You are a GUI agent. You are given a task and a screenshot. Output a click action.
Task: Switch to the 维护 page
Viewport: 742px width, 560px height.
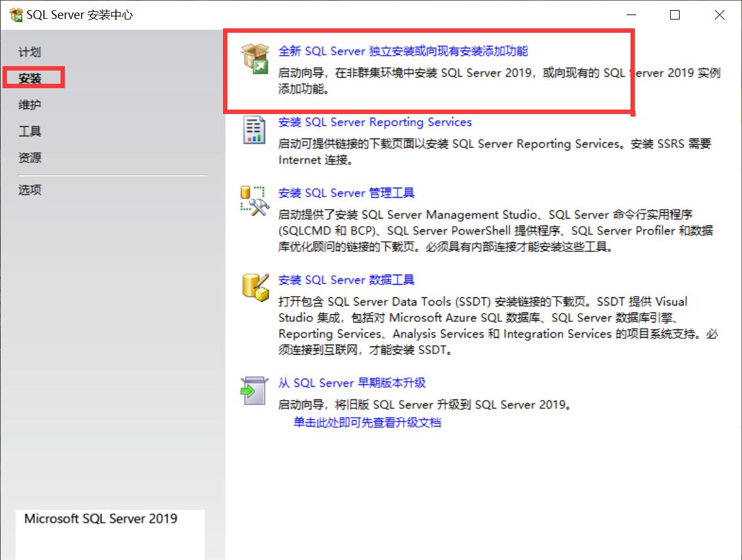[30, 105]
